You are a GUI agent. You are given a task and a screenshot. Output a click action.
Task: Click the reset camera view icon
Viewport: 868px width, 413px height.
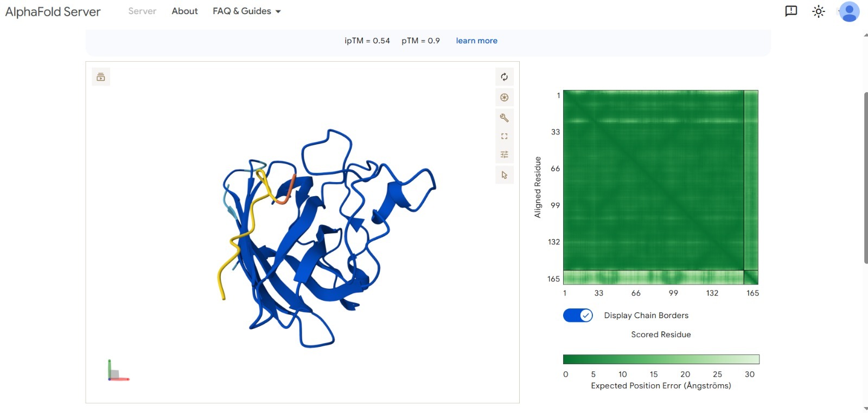tap(504, 77)
